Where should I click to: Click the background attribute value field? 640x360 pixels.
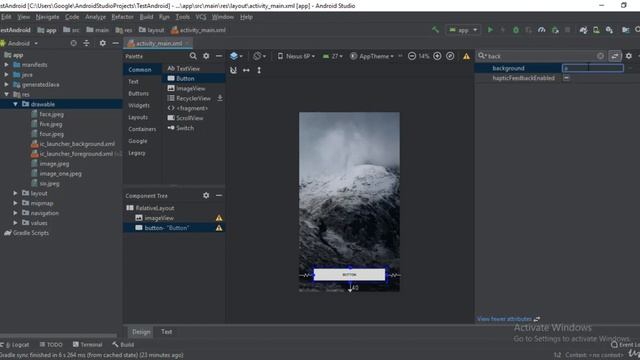pos(593,68)
